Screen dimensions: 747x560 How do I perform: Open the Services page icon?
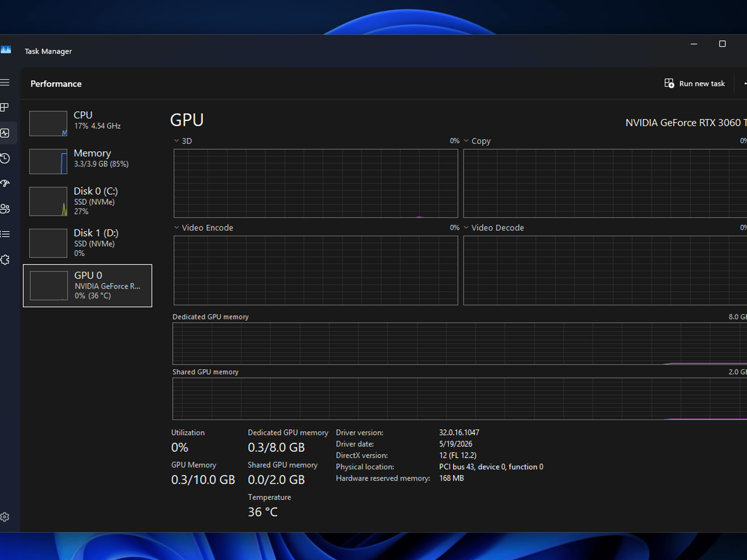5,260
